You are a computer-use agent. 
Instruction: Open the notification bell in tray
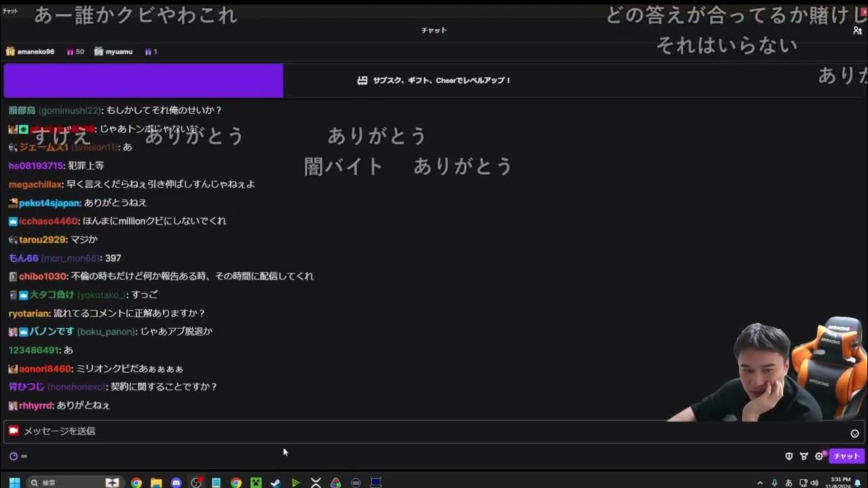[858, 483]
